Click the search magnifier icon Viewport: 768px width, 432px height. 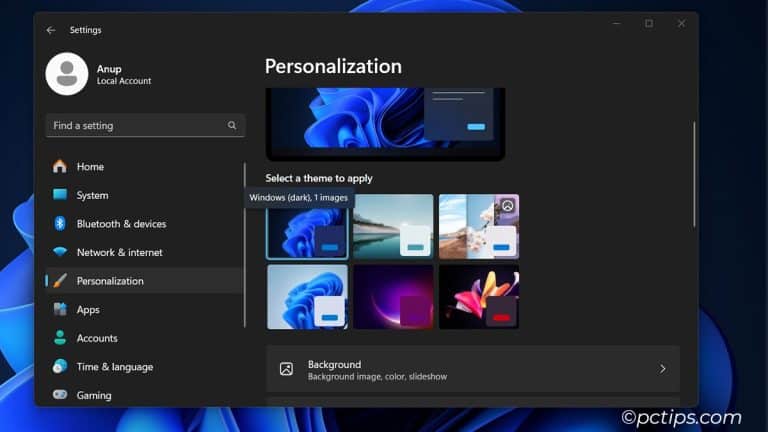pos(232,126)
